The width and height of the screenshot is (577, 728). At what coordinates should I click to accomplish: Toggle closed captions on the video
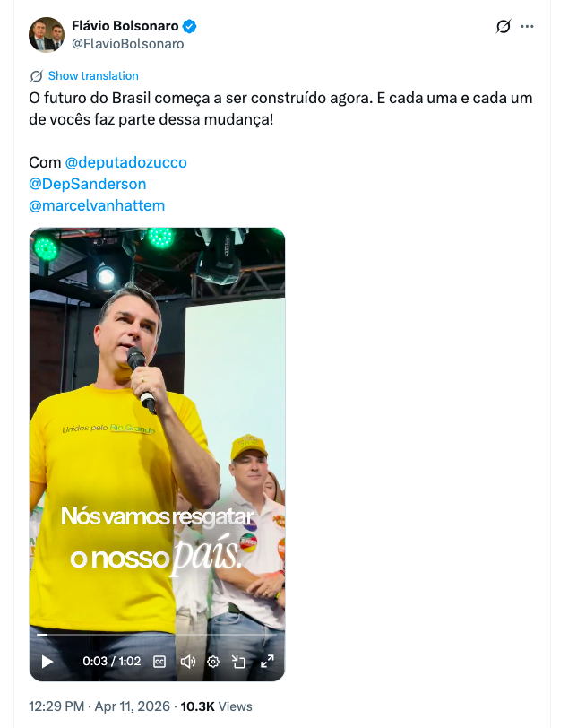(159, 662)
